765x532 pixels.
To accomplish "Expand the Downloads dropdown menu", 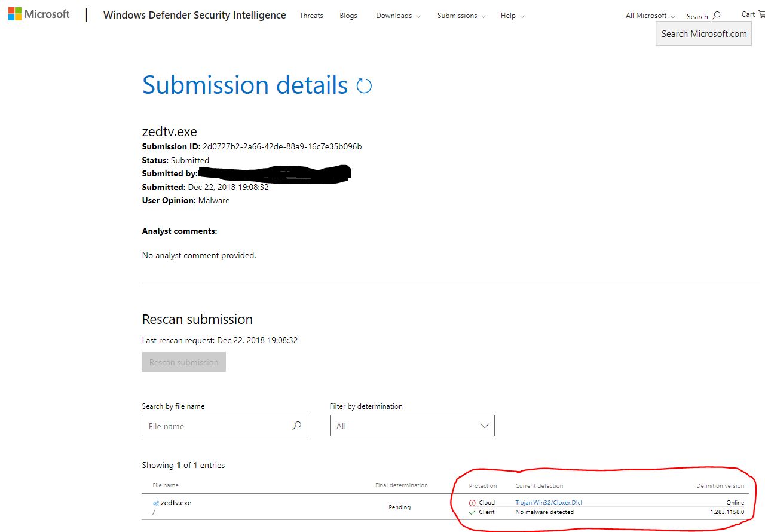I will point(398,16).
